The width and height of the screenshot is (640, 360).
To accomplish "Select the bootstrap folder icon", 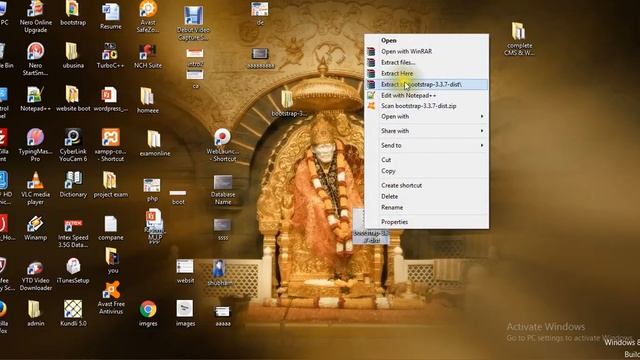I will (x=73, y=13).
